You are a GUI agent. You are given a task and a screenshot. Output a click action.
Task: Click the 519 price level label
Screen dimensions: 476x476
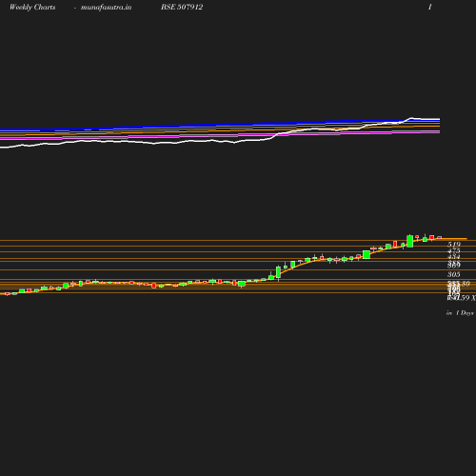454,245
